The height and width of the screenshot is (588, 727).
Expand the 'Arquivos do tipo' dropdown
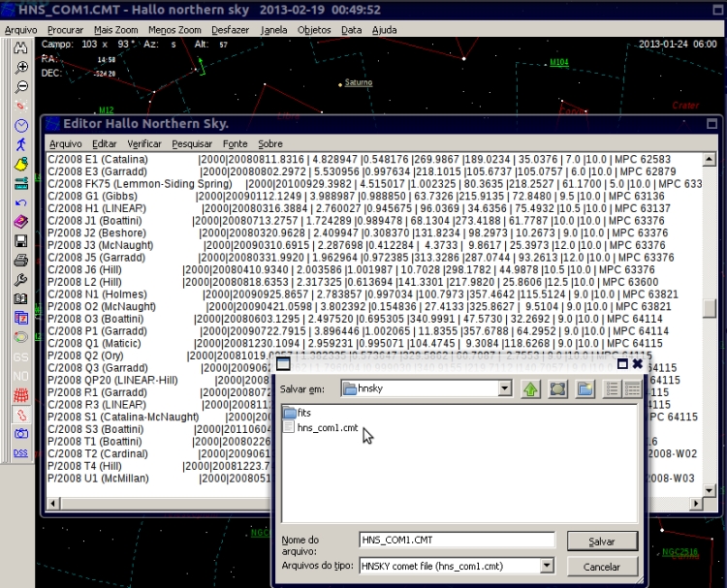pyautogui.click(x=547, y=566)
